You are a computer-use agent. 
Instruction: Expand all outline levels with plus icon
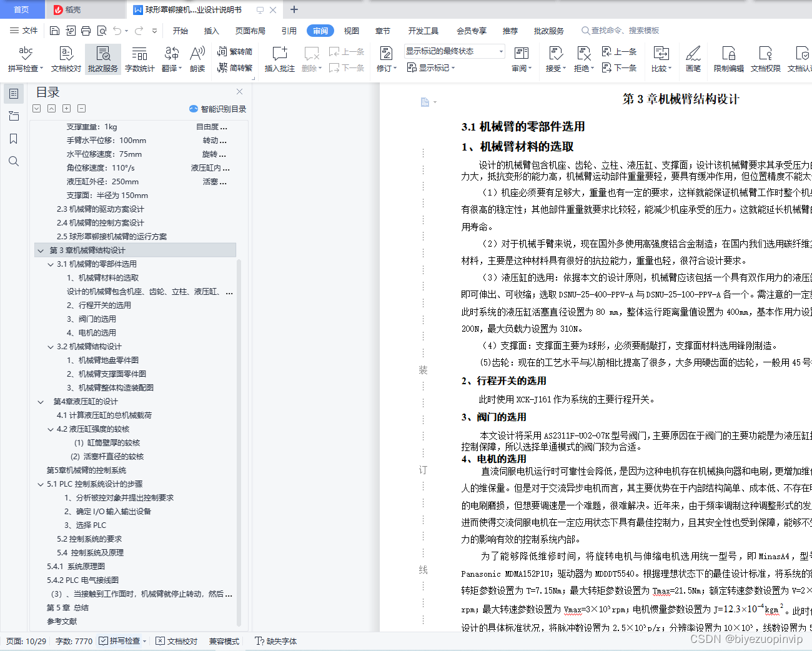point(66,109)
